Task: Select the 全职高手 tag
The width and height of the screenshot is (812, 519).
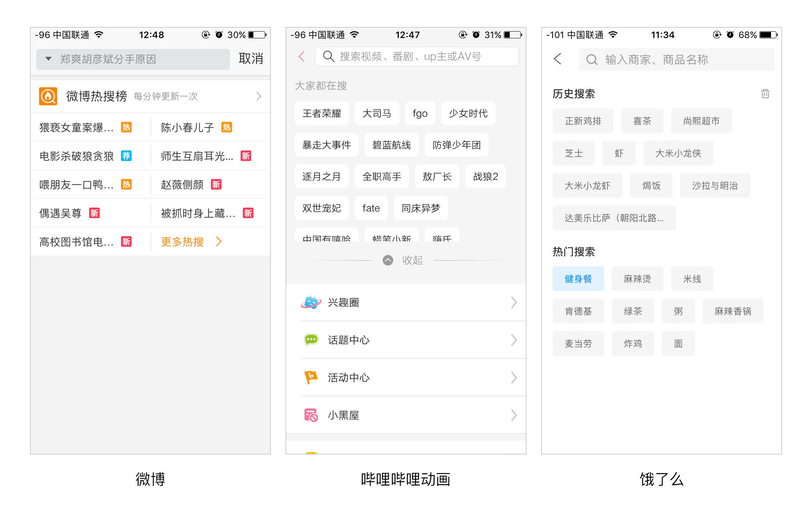Action: tap(382, 176)
